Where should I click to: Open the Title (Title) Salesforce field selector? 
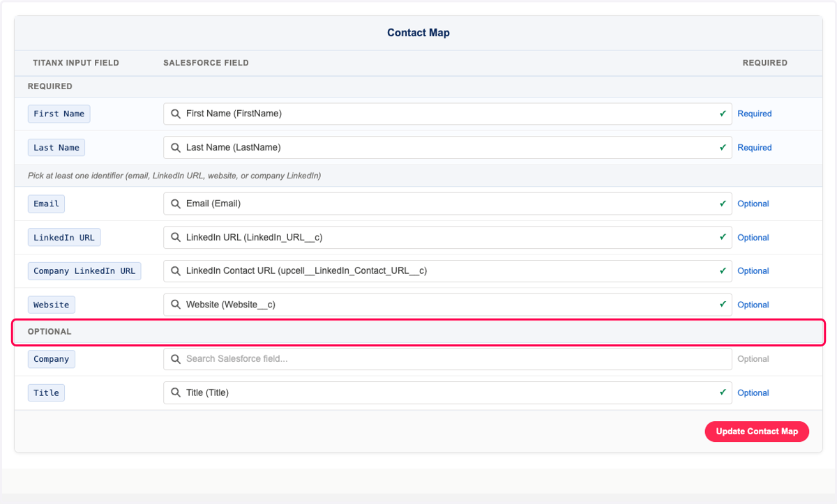tap(448, 392)
